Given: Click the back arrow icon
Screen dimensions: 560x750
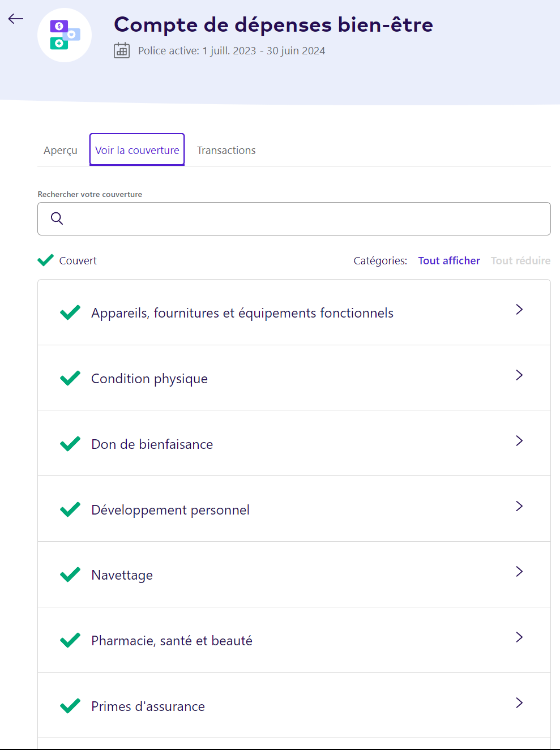Looking at the screenshot, I should tap(16, 19).
